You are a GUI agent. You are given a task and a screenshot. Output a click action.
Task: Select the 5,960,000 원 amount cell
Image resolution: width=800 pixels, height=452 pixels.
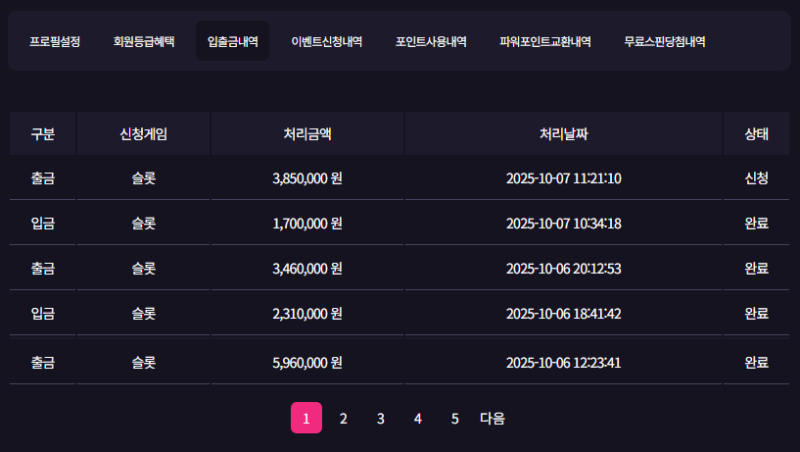pos(307,362)
